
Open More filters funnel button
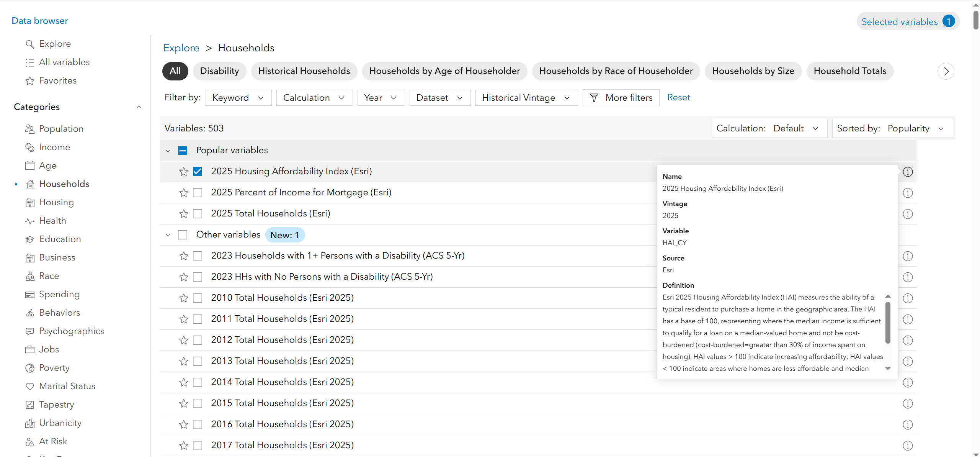pos(621,98)
